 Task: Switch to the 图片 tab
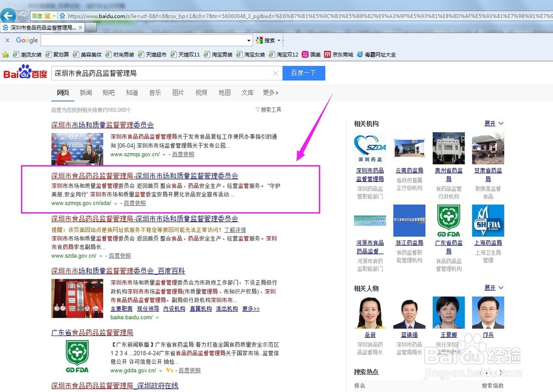178,92
